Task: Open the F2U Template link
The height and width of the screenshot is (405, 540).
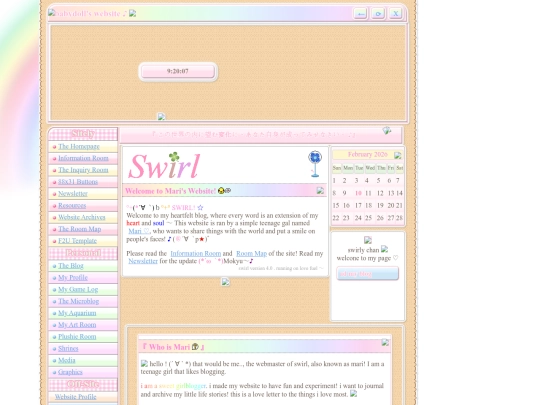Action: 77,241
